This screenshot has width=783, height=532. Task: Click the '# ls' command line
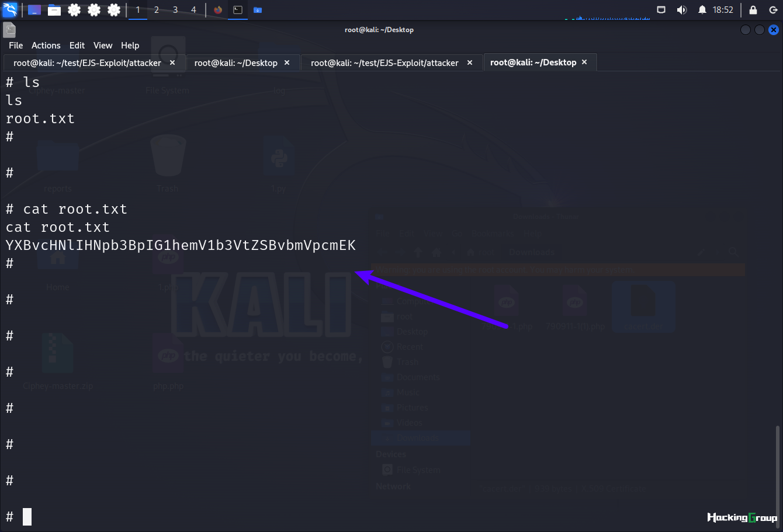click(23, 82)
